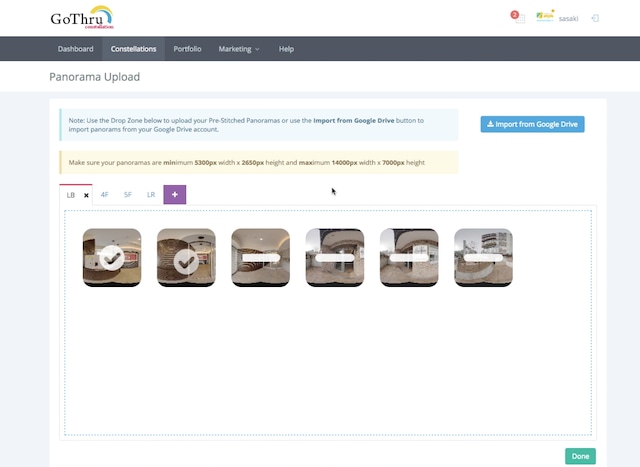Viewport: 640px width, 467px height.
Task: Click the sixth panorama thumbnail with the apartment building
Action: click(x=483, y=258)
